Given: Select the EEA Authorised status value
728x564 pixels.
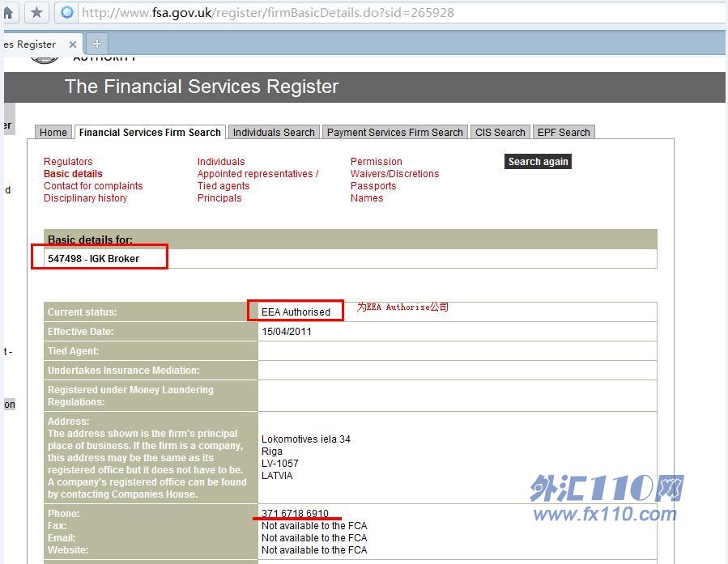Looking at the screenshot, I should coord(296,312).
